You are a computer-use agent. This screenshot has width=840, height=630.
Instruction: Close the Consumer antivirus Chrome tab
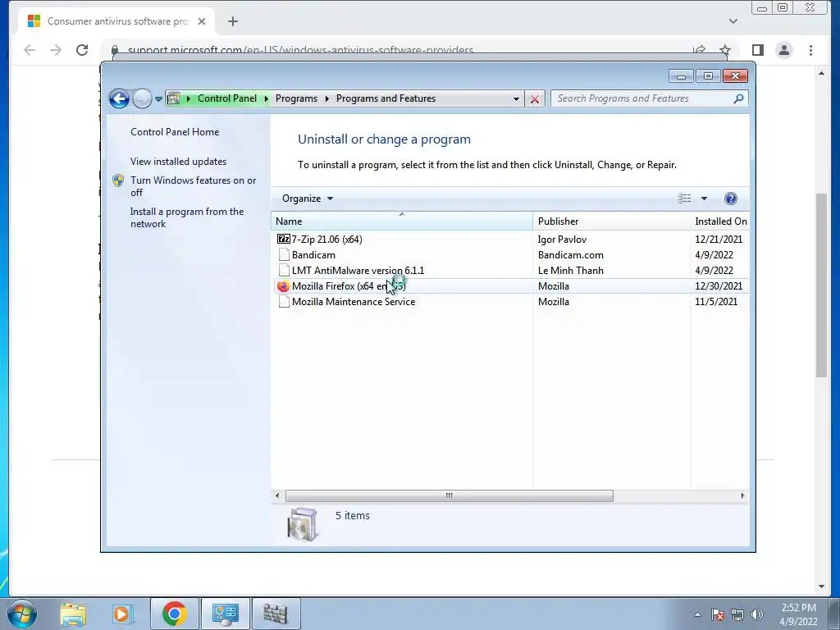click(202, 21)
